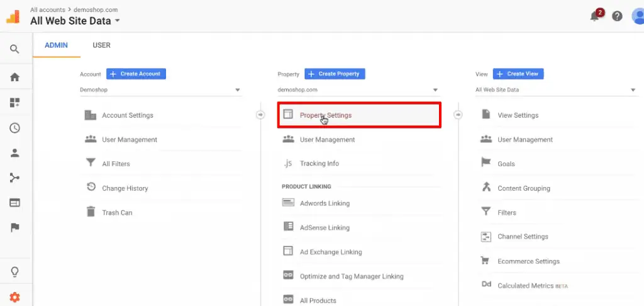Click the Channel Settings icon
Viewport: 644px width, 306px height.
pos(486,237)
